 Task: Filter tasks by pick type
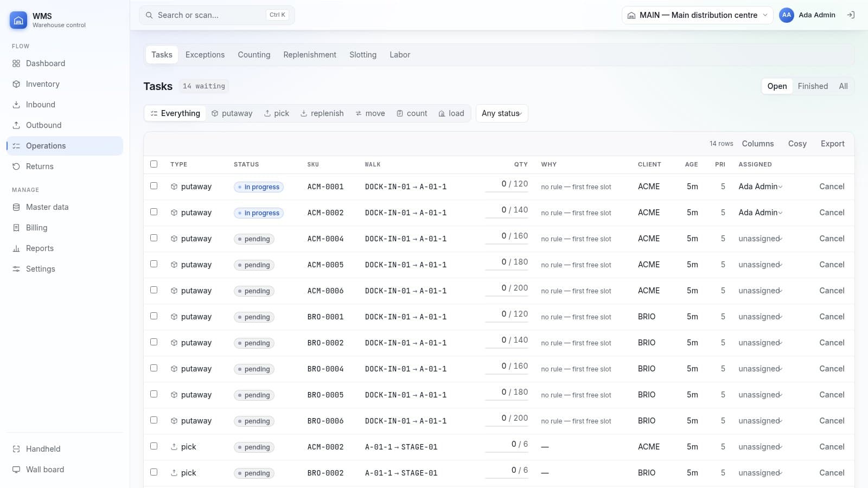click(276, 113)
